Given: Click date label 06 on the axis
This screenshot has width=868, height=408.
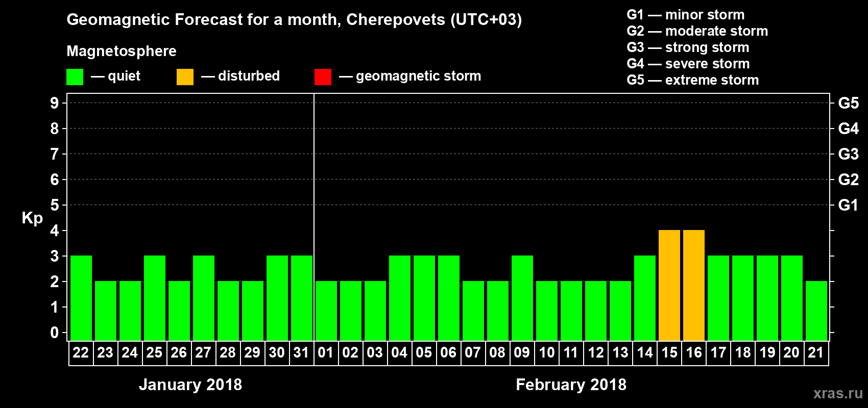Looking at the screenshot, I should click(x=448, y=352).
